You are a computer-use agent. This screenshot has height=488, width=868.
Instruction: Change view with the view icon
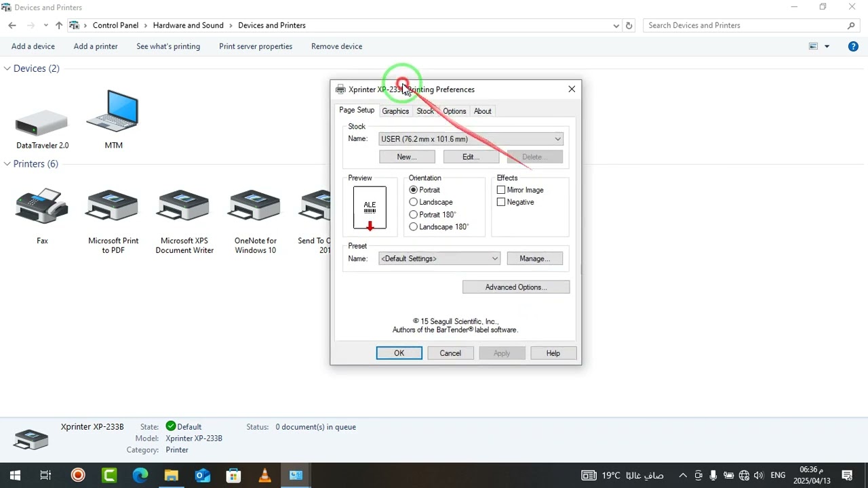tap(814, 46)
